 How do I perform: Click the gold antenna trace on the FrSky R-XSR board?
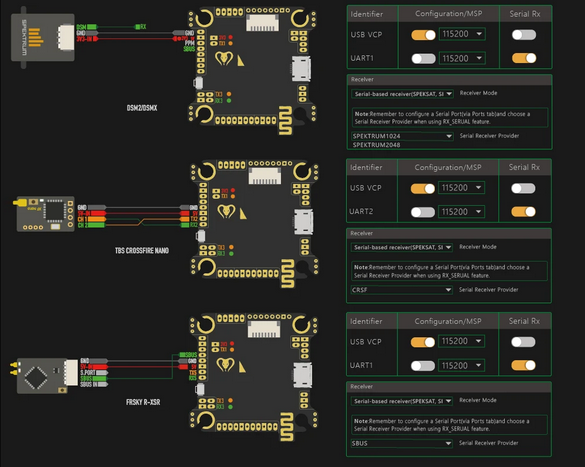click(287, 427)
